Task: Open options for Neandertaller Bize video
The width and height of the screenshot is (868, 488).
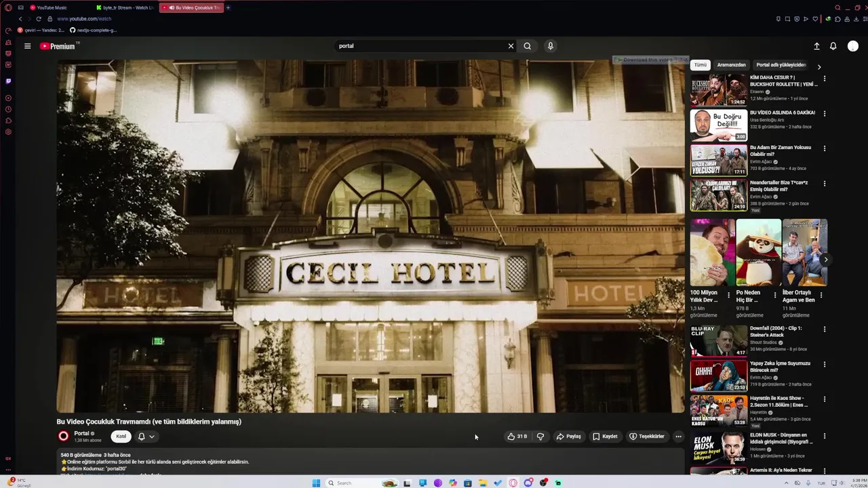Action: 825,184
